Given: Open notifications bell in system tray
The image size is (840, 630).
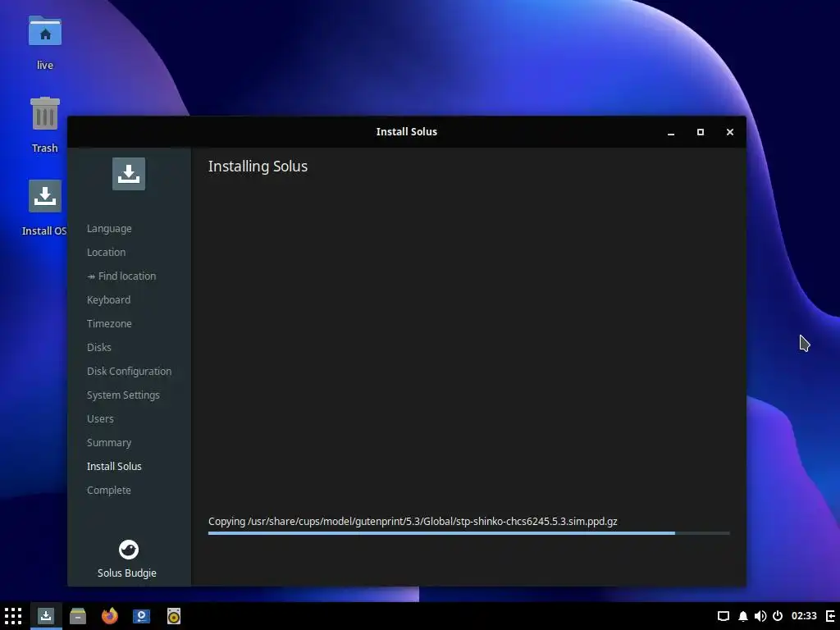Looking at the screenshot, I should click(743, 616).
